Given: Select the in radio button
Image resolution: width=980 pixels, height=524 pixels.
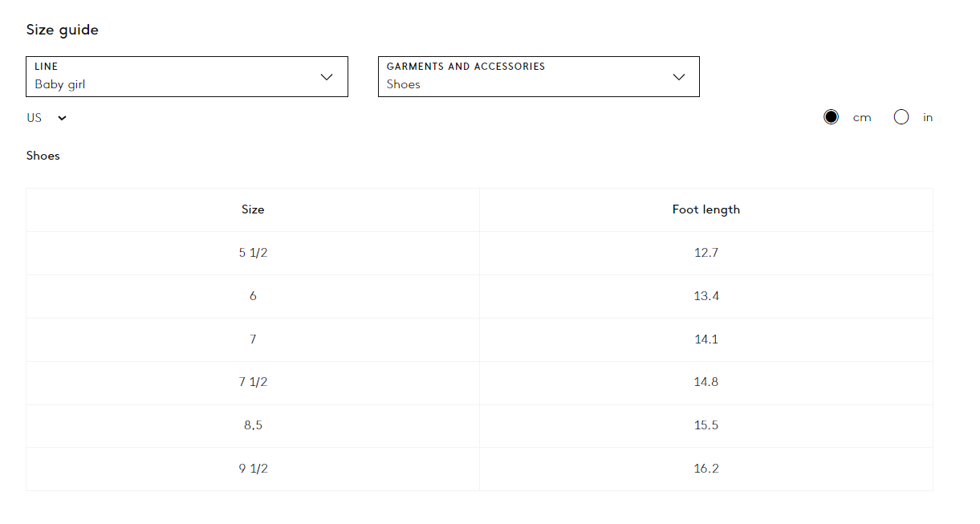Looking at the screenshot, I should click(x=901, y=117).
